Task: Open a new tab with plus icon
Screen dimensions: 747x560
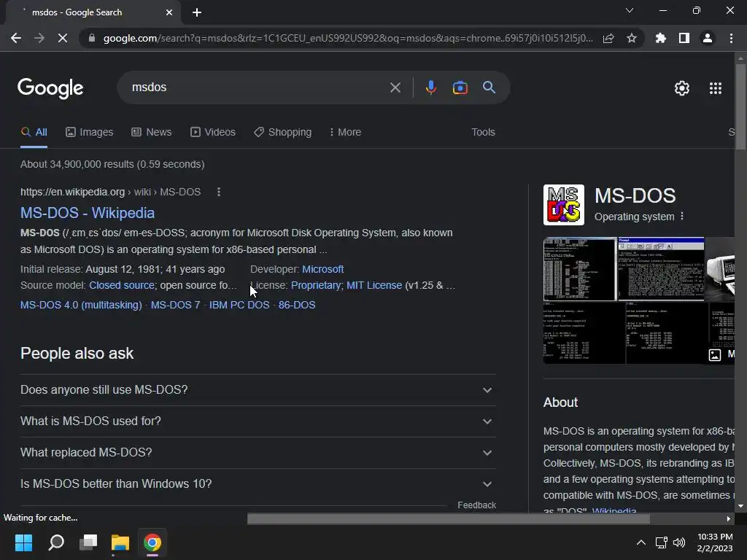Action: 197,12
